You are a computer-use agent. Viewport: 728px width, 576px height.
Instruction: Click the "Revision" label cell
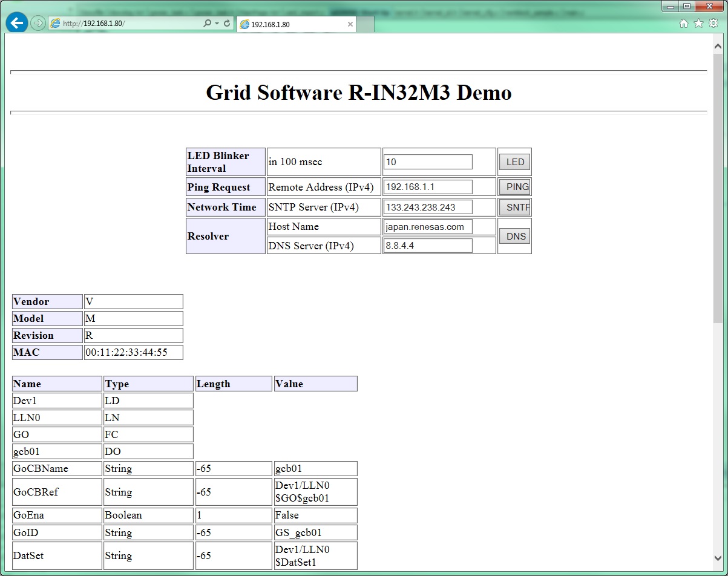click(47, 335)
